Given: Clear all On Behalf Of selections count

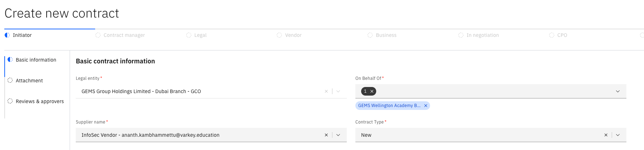Looking at the screenshot, I should pos(372,91).
